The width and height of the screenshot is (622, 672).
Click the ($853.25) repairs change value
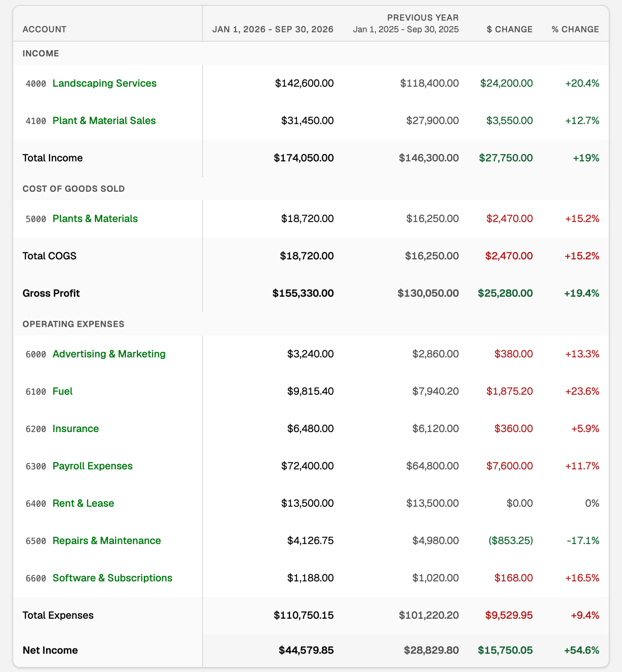coord(511,541)
